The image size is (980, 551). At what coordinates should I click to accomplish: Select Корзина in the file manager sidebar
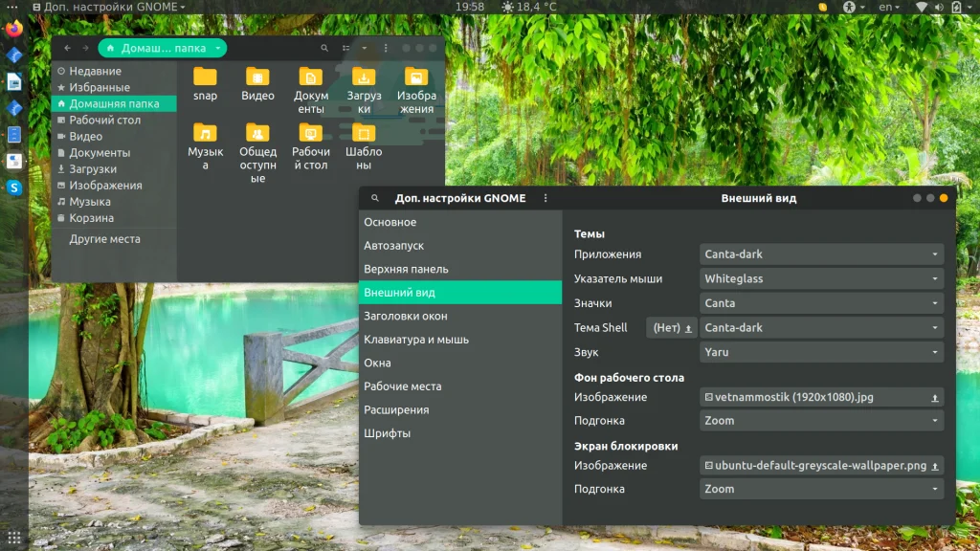91,218
